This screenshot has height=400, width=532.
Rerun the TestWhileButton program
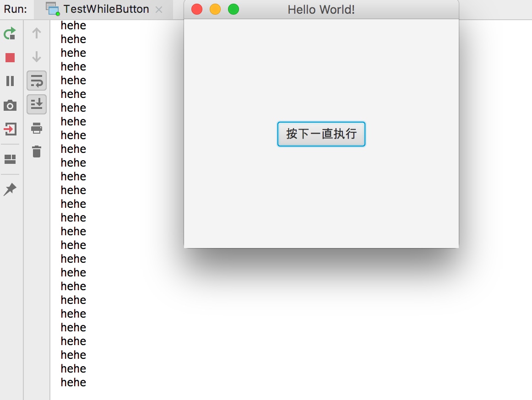click(x=10, y=33)
